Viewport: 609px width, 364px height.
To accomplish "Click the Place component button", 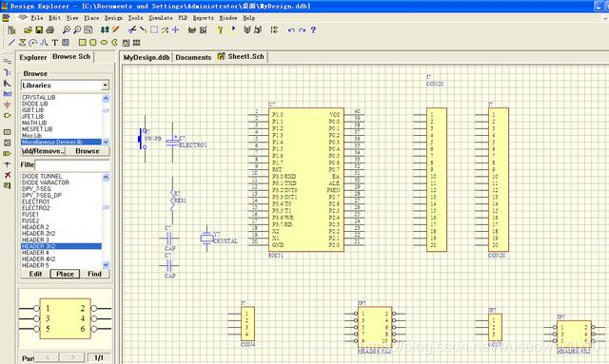I will point(65,274).
